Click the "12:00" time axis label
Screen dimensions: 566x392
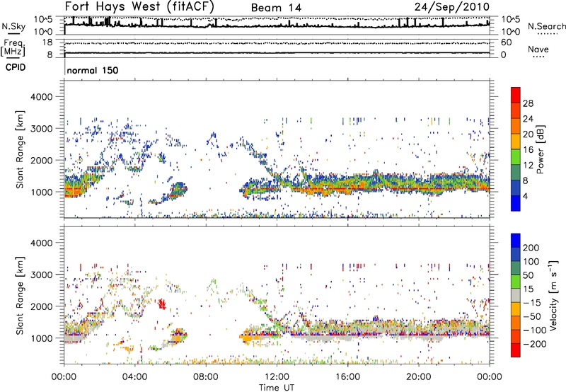click(x=277, y=377)
